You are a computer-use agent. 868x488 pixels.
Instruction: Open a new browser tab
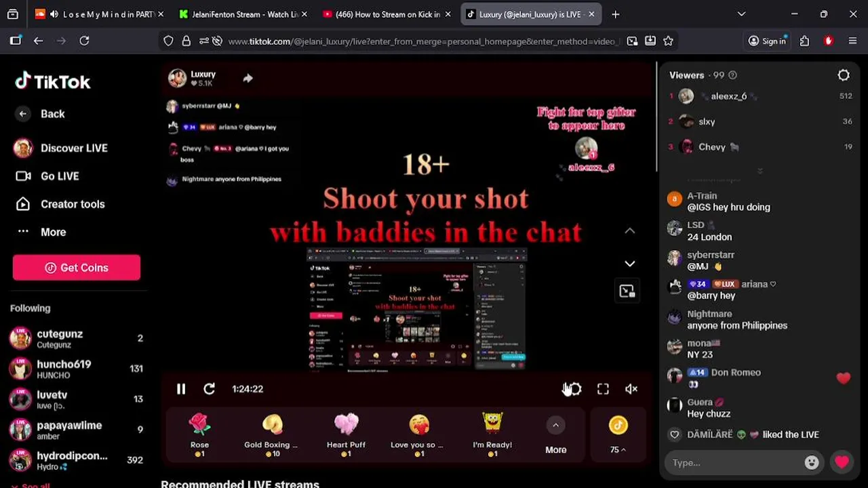click(x=615, y=14)
